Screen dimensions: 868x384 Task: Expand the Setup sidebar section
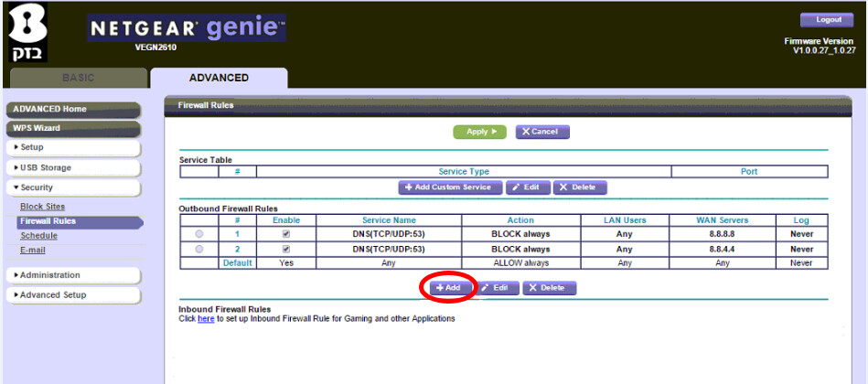73,147
